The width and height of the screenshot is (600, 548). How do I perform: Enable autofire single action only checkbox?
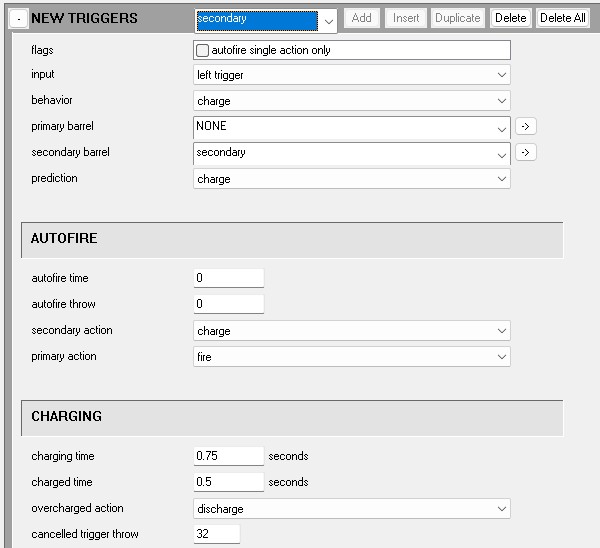point(203,50)
